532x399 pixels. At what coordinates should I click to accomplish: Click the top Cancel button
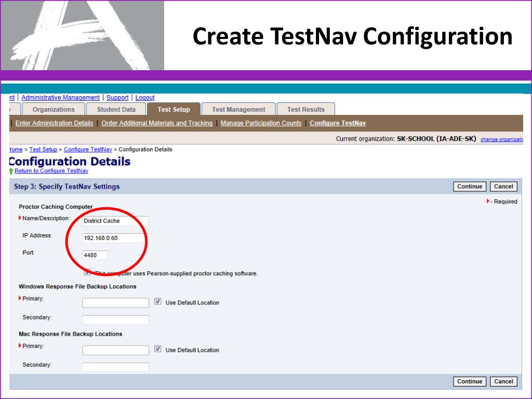[503, 187]
